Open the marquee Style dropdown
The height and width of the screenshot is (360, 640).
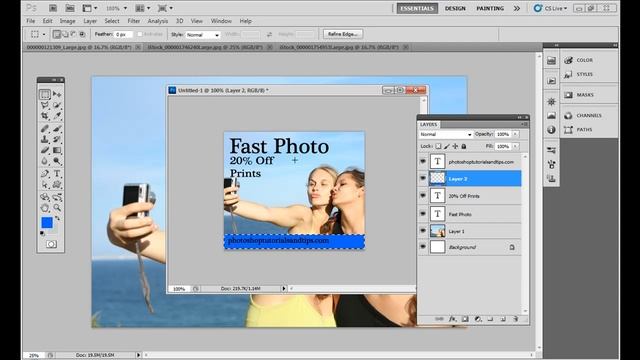point(203,35)
